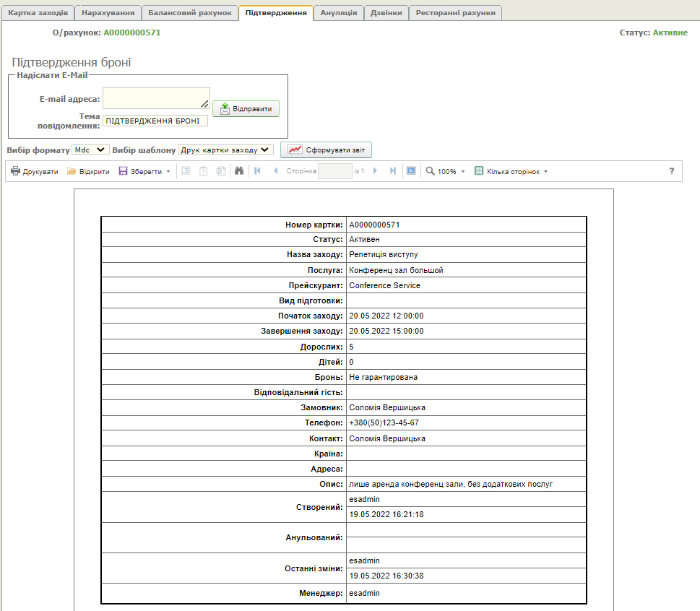Click the next page arrow

[375, 171]
